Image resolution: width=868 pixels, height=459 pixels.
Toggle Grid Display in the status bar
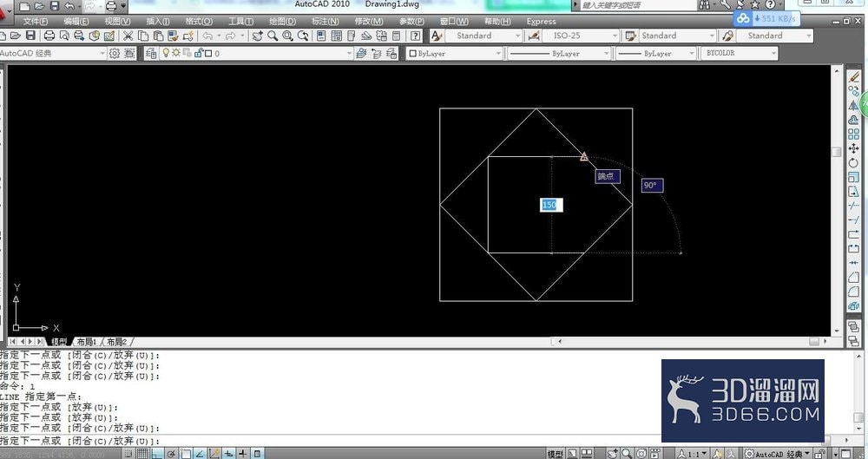pos(143,454)
